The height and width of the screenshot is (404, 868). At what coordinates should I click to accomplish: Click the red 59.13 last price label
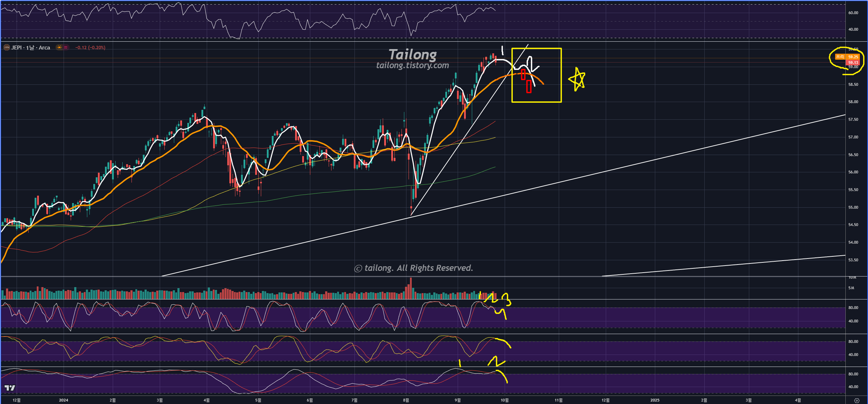pyautogui.click(x=853, y=63)
